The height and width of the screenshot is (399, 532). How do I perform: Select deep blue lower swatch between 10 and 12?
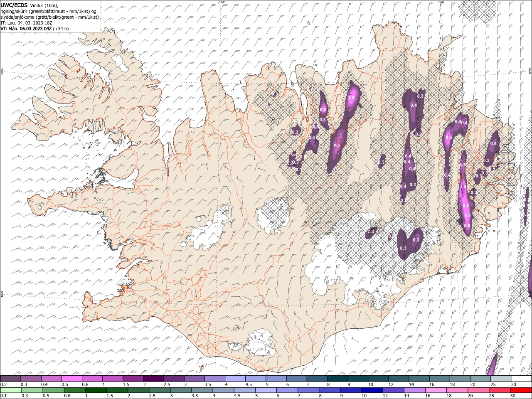pyautogui.click(x=372, y=390)
